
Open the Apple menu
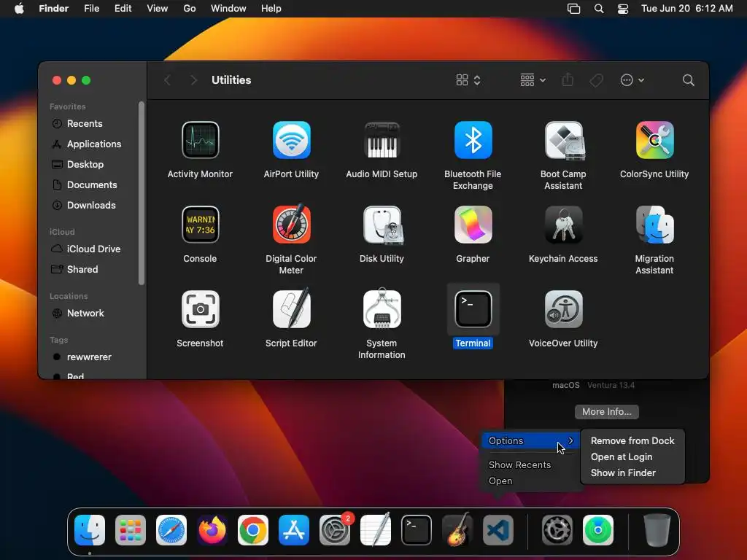tap(19, 9)
